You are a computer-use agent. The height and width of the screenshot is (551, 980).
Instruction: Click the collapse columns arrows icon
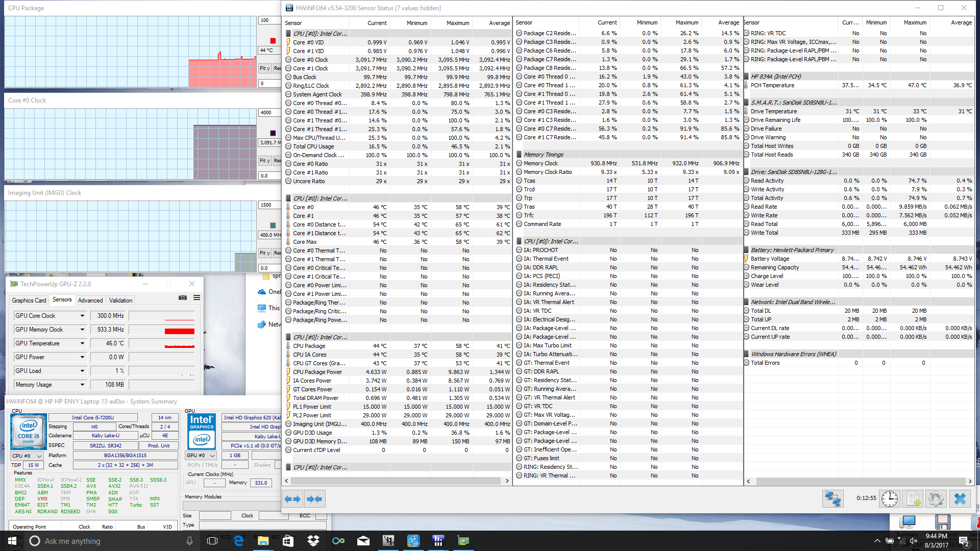[314, 499]
